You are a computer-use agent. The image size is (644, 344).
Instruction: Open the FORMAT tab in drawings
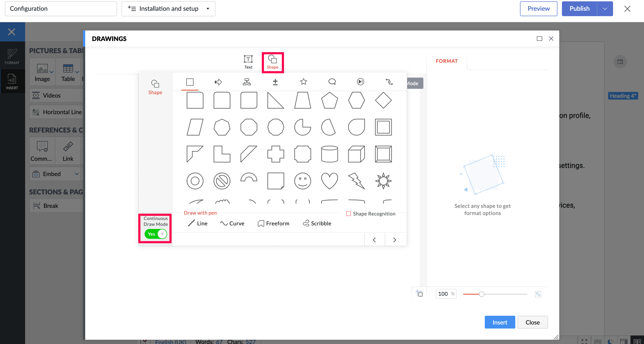click(x=446, y=61)
